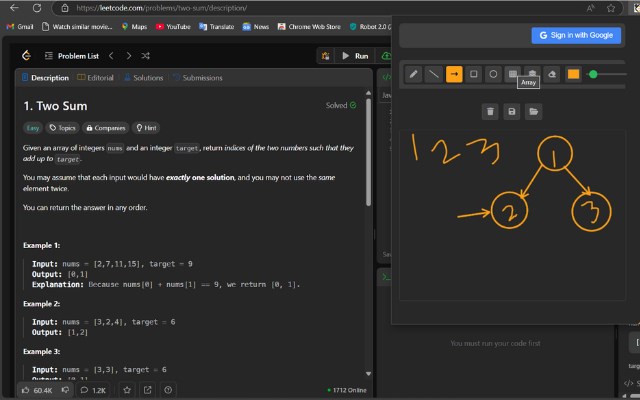640x400 pixels.
Task: Pick a random problem with shuffle icon
Action: pyautogui.click(x=146, y=56)
